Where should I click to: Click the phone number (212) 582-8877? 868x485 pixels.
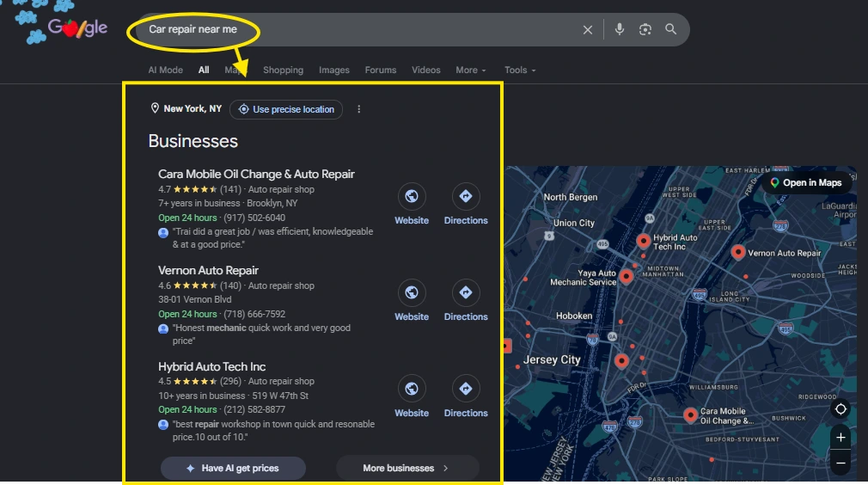254,409
